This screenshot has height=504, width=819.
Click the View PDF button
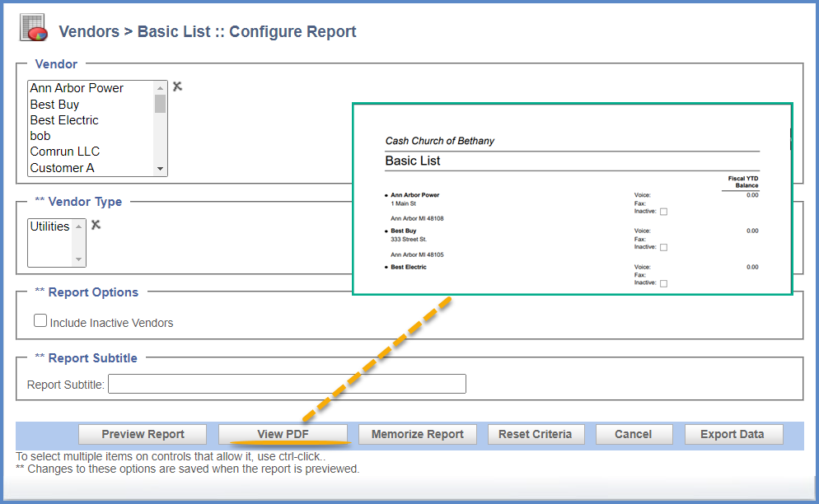tap(283, 434)
